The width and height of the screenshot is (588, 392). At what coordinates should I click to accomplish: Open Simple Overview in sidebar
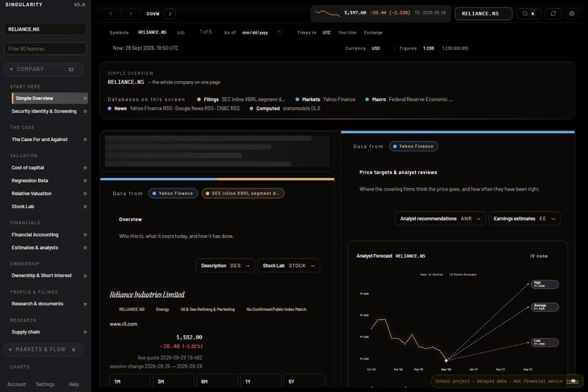pos(50,99)
